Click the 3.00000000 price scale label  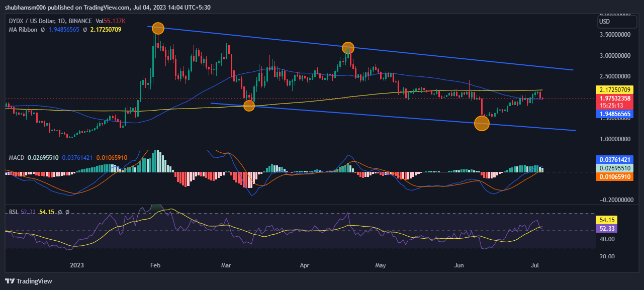(x=615, y=56)
